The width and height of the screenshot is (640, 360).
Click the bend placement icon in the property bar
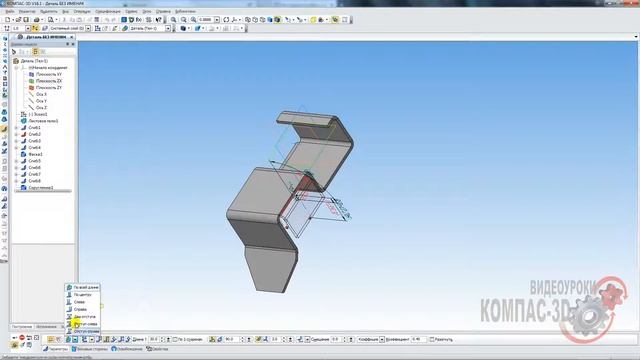coord(68,340)
